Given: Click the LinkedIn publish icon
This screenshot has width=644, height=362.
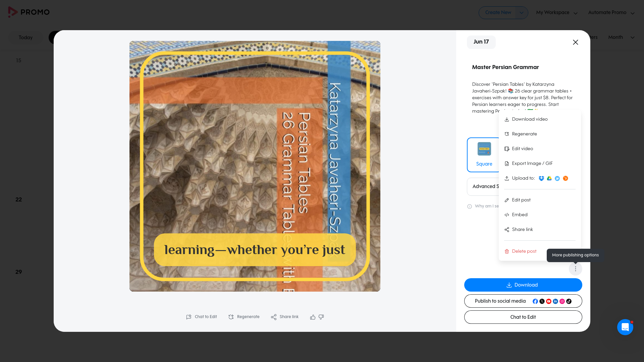Looking at the screenshot, I should (555, 301).
